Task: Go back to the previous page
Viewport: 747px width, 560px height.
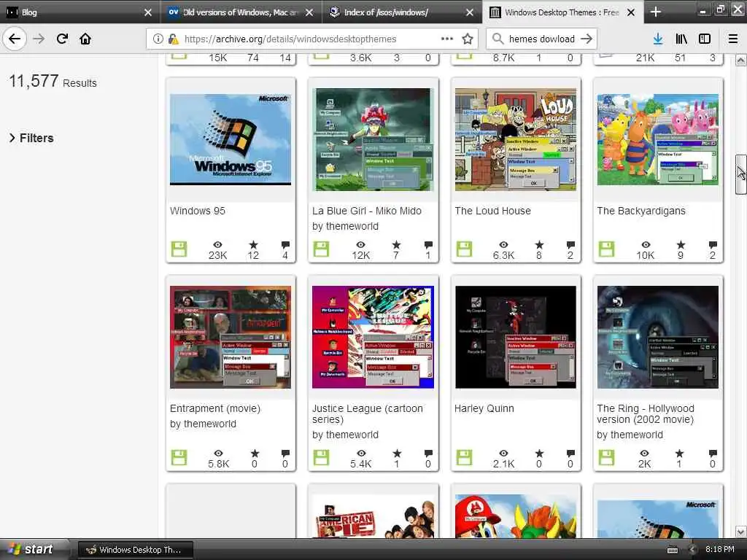Action: click(15, 39)
